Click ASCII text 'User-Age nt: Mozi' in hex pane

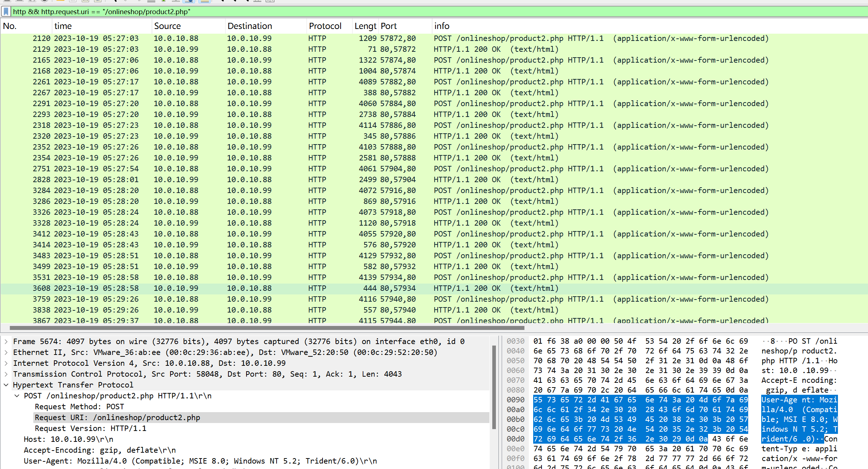coord(799,400)
